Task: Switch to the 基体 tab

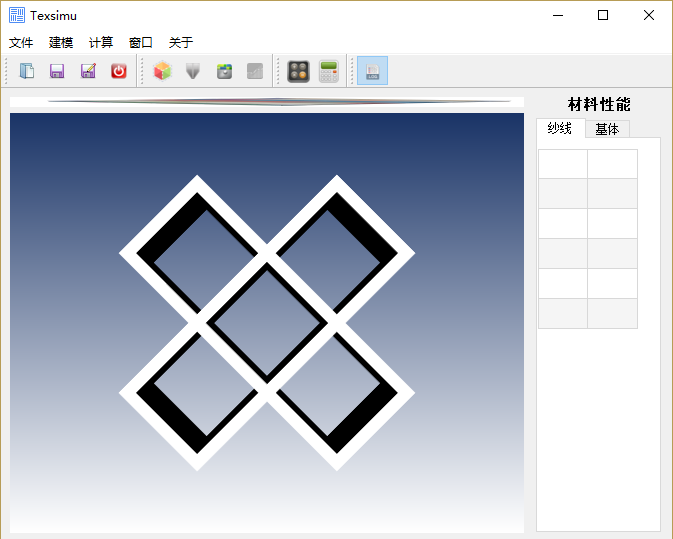Action: click(606, 129)
